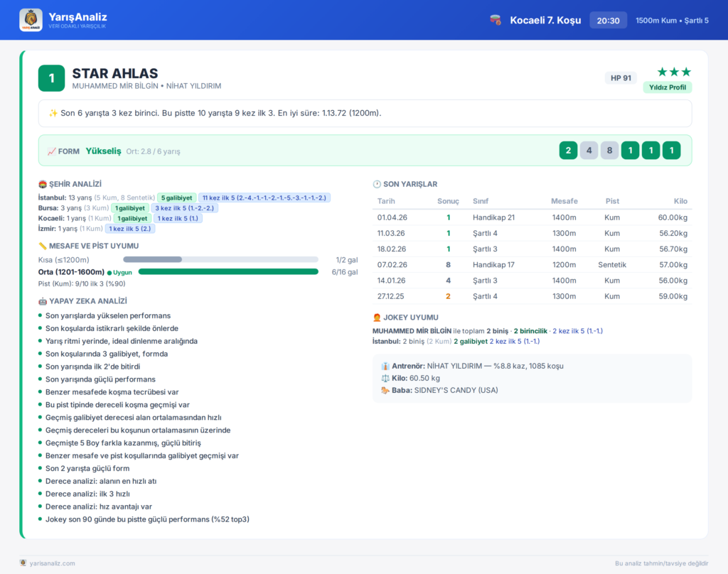Click the ruler icon beside MESAFE VE PİST UYUMU

[x=42, y=246]
